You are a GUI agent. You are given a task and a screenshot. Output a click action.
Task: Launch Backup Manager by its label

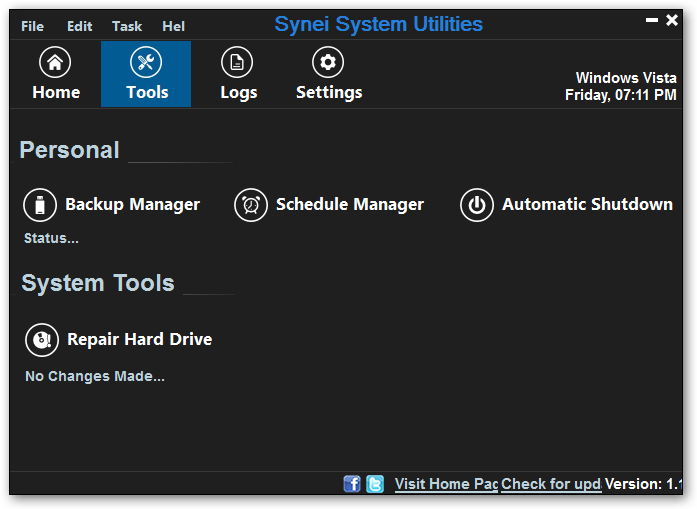[132, 204]
